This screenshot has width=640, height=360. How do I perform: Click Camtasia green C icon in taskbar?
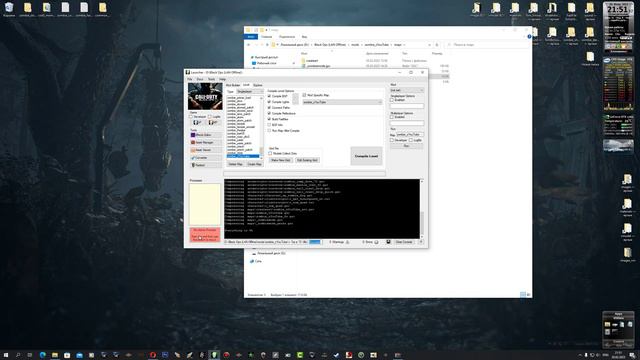pyautogui.click(x=300, y=355)
